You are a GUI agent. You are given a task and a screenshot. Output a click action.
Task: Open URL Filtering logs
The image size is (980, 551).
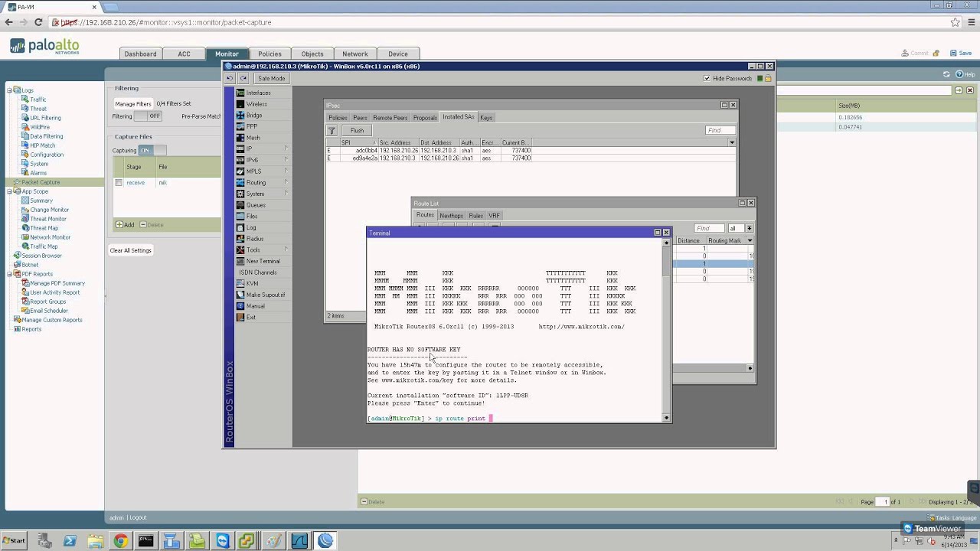coord(45,118)
